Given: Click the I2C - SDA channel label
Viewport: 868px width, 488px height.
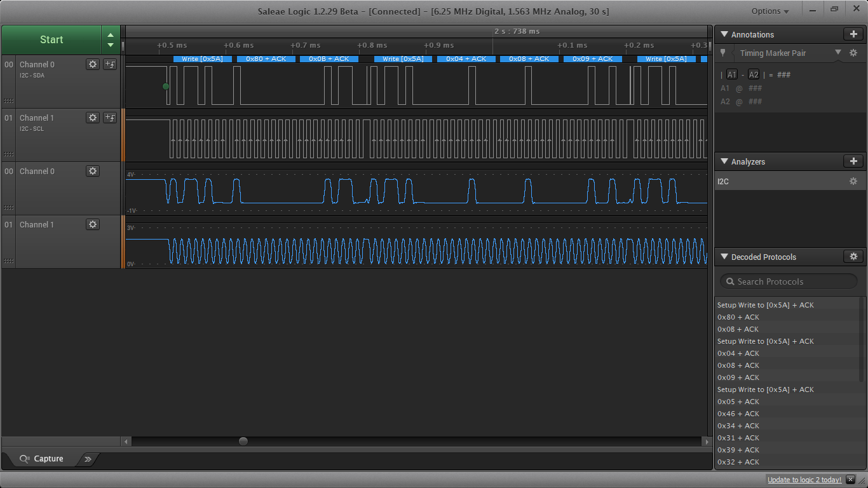Looking at the screenshot, I should coord(32,76).
